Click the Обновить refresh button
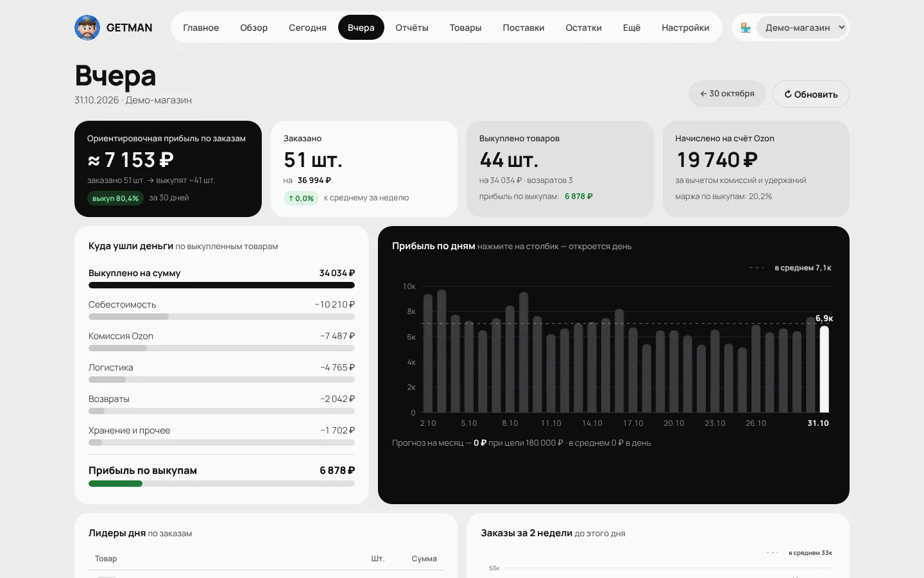 (811, 94)
